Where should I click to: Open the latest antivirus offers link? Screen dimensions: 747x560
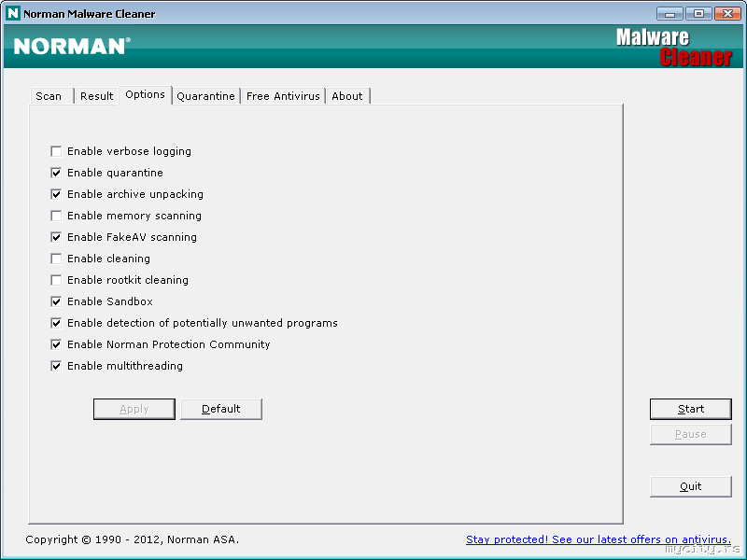click(599, 539)
